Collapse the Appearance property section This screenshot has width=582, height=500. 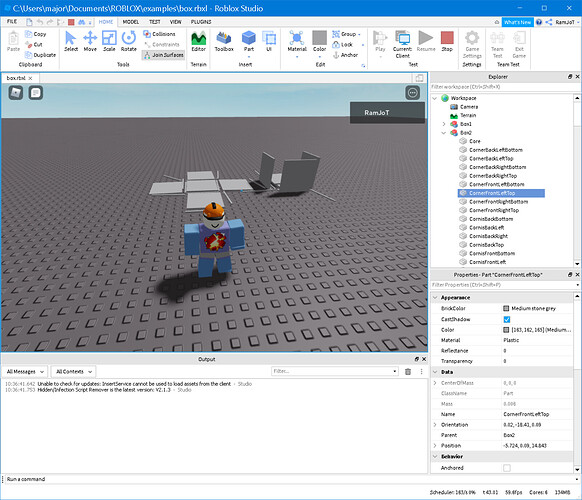pyautogui.click(x=435, y=298)
